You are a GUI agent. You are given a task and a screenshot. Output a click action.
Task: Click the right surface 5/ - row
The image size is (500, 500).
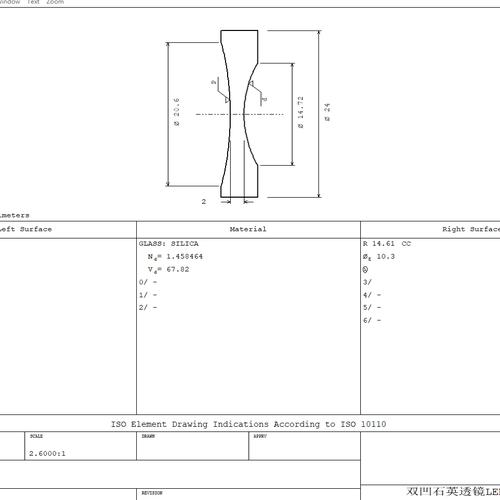coord(372,307)
